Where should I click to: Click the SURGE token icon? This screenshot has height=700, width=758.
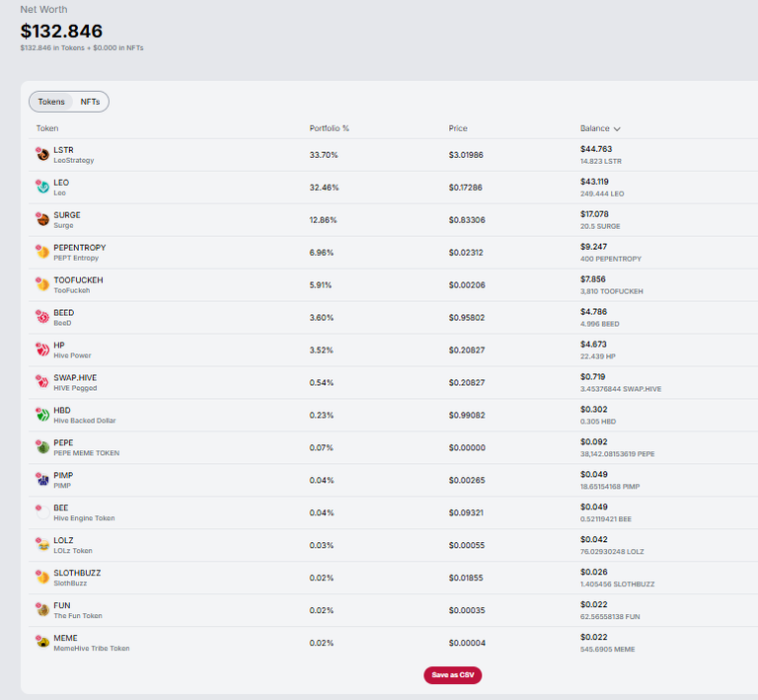(42, 219)
